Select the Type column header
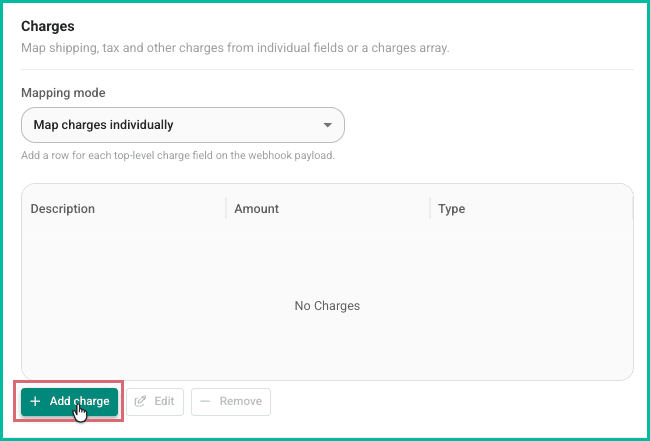Viewport: 650px width, 441px height. coord(451,209)
